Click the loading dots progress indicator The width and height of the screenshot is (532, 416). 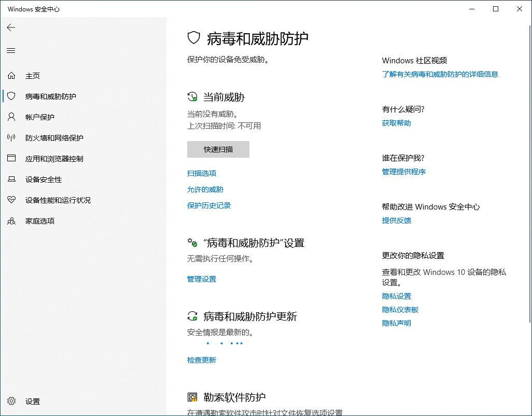(x=225, y=343)
